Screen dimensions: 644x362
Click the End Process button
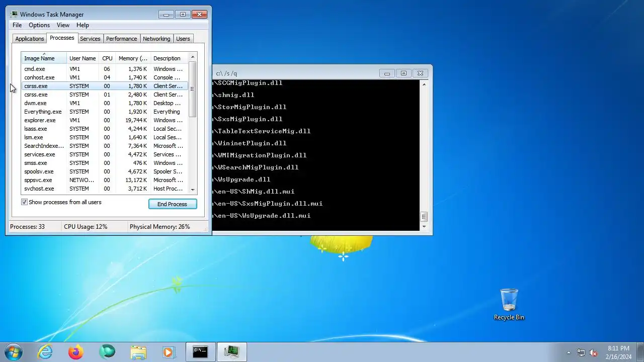coord(173,204)
